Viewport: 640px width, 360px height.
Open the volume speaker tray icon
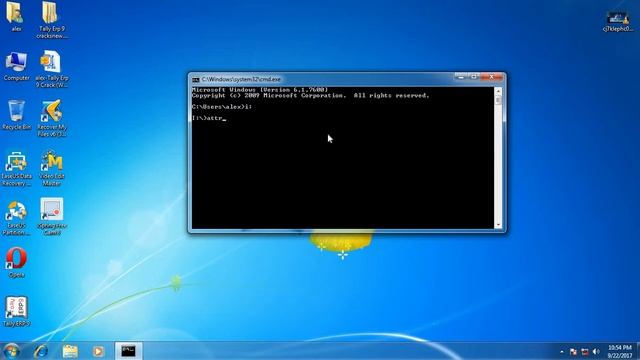(596, 351)
